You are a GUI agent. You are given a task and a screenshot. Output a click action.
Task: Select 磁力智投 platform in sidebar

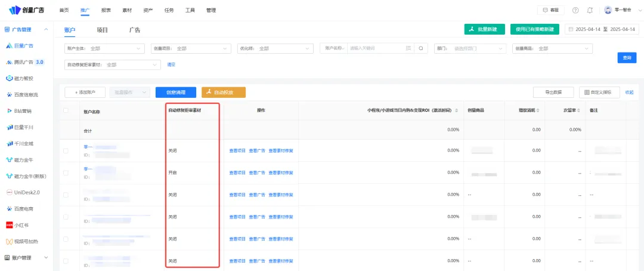23,78
